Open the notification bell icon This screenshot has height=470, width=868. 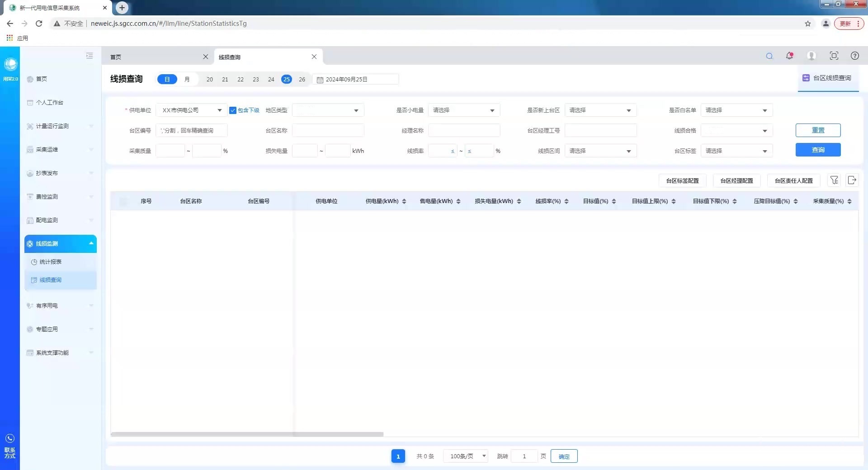tap(789, 56)
